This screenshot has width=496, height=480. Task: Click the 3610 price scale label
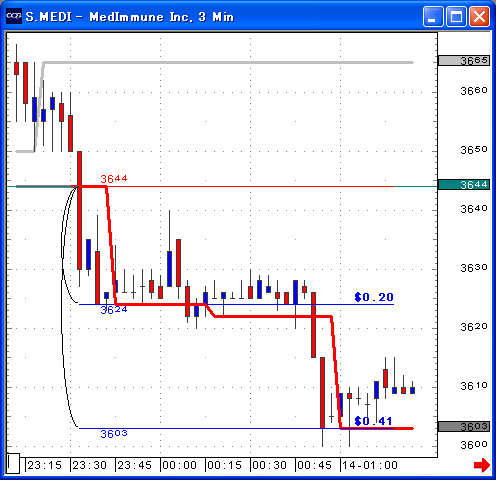(x=474, y=386)
